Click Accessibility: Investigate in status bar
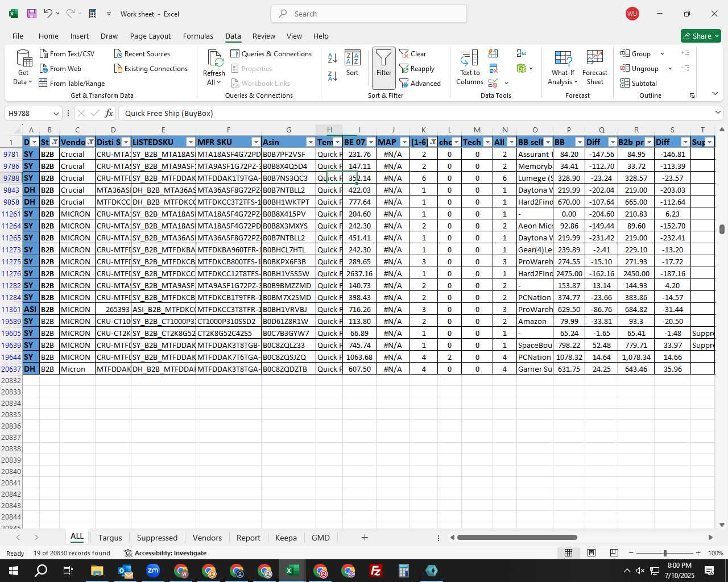 [x=166, y=553]
